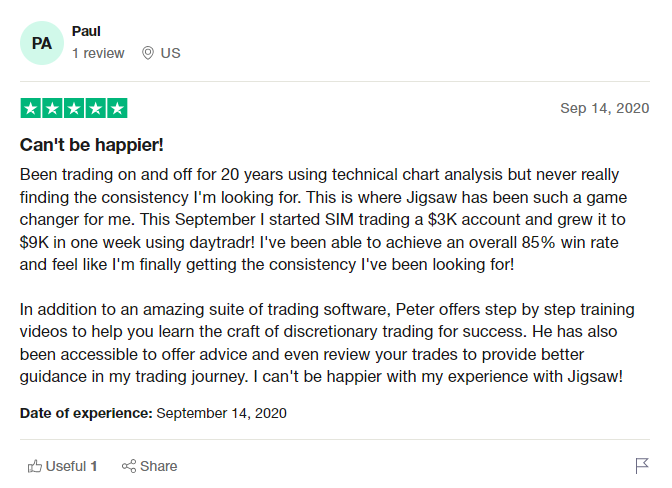This screenshot has height=488, width=672.
Task: Open Paul's reviewer profile name
Action: point(86,31)
